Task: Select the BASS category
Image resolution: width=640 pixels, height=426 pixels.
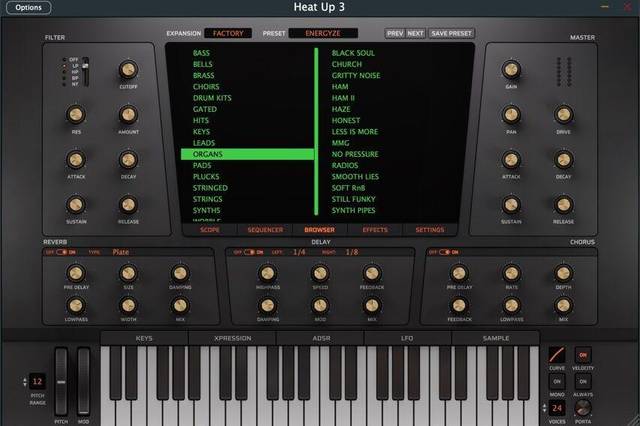Action: click(x=201, y=53)
